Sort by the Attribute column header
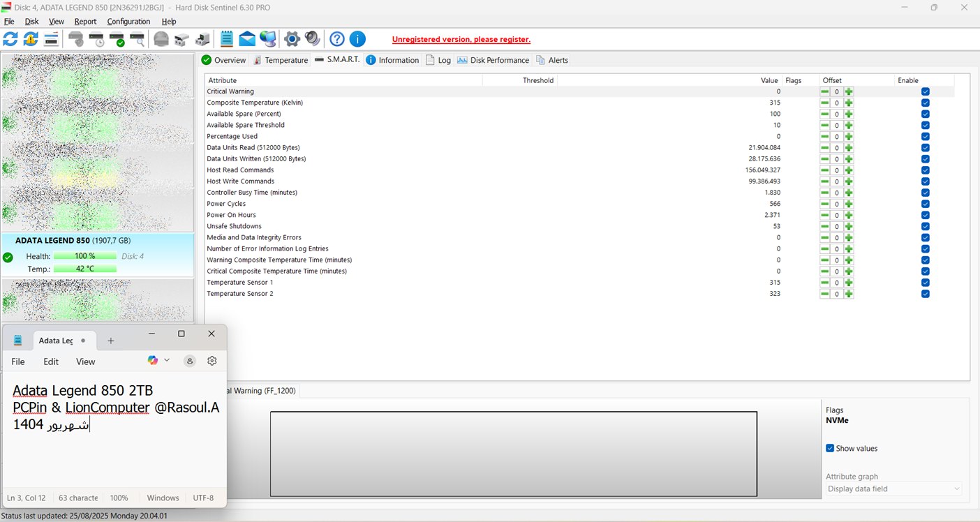 [x=343, y=80]
